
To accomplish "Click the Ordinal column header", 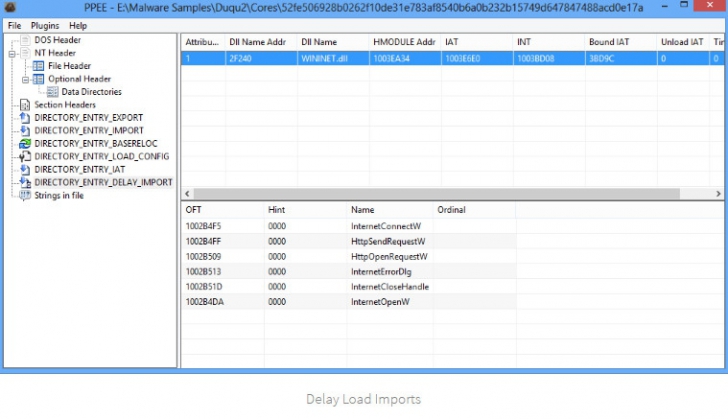I will click(474, 210).
